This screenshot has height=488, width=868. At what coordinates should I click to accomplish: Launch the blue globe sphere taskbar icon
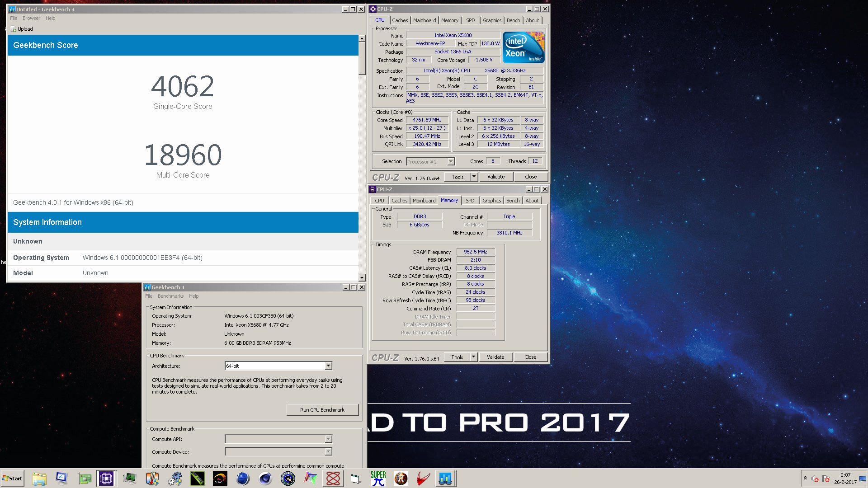click(243, 479)
